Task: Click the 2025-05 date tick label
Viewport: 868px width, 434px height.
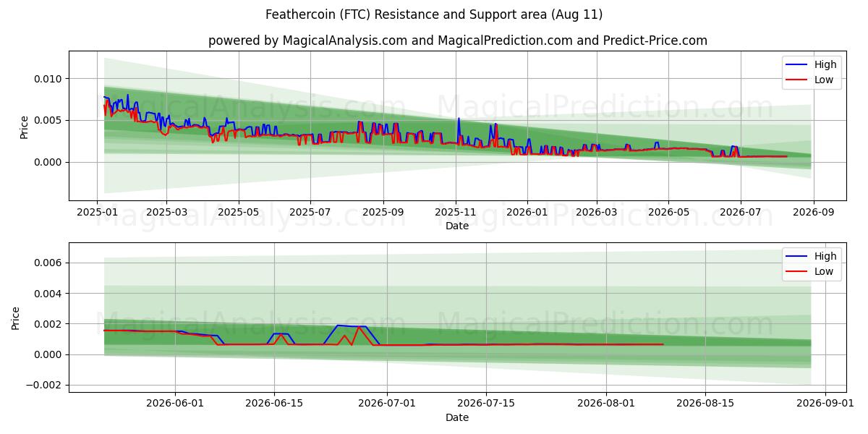Action: pos(239,212)
